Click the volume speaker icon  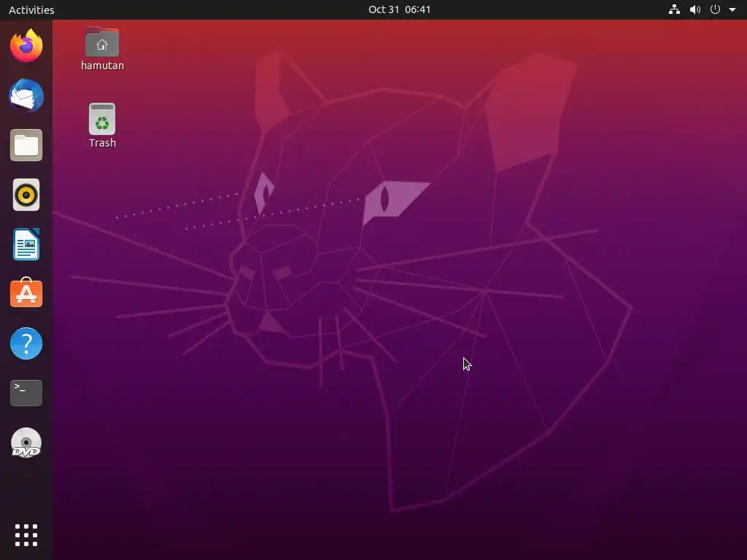tap(695, 9)
